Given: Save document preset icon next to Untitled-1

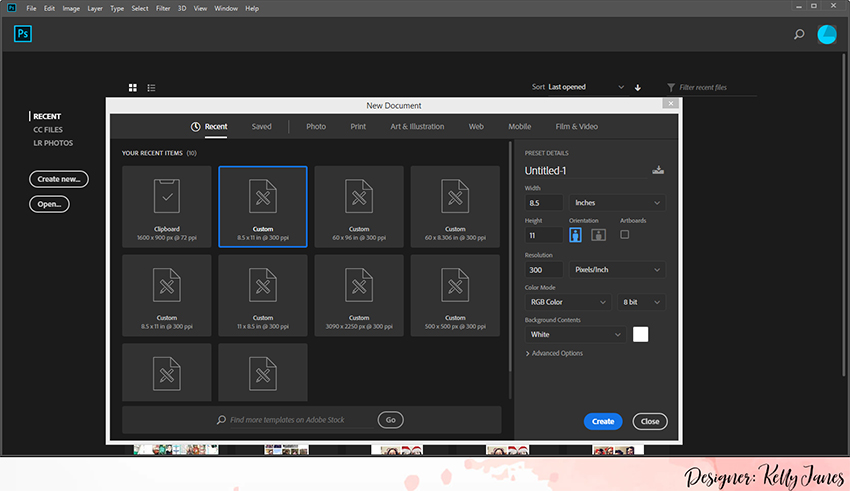Looking at the screenshot, I should tap(658, 170).
